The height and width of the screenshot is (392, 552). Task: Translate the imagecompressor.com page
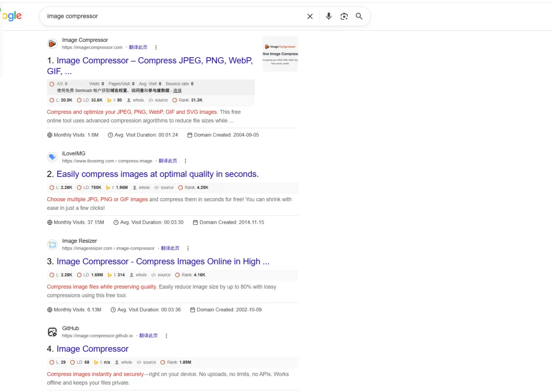(x=138, y=48)
